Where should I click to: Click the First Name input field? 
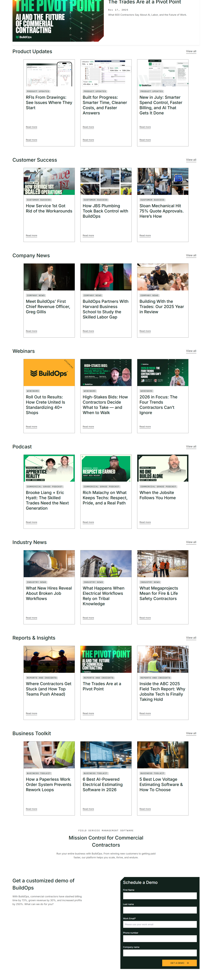160,896
